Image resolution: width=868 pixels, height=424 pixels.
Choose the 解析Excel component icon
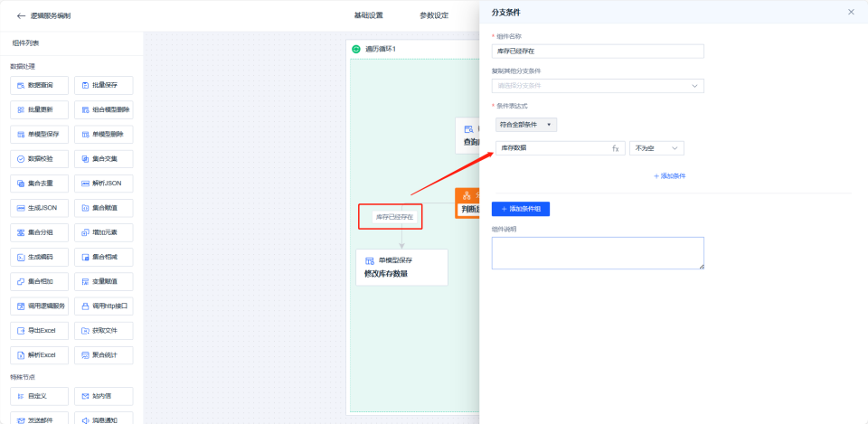pyautogui.click(x=21, y=355)
